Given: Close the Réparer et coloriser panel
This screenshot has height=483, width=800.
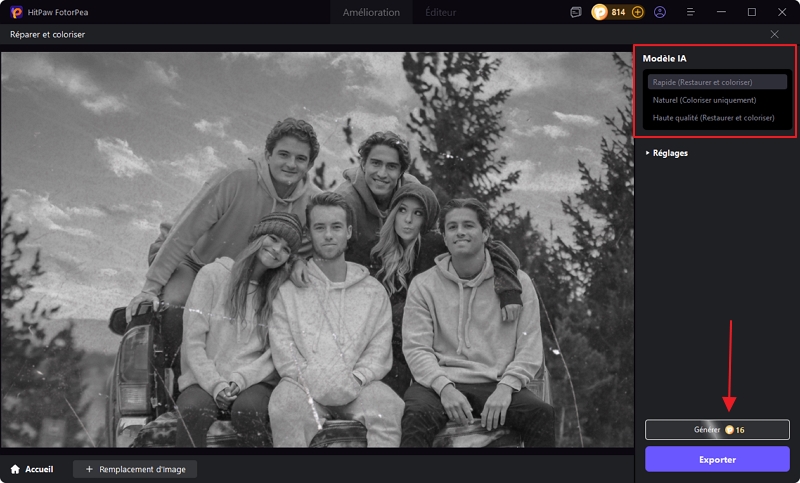Looking at the screenshot, I should 774,34.
